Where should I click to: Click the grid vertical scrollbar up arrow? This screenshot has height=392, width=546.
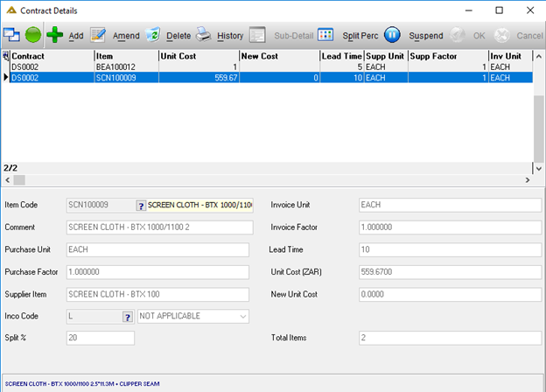coord(539,56)
